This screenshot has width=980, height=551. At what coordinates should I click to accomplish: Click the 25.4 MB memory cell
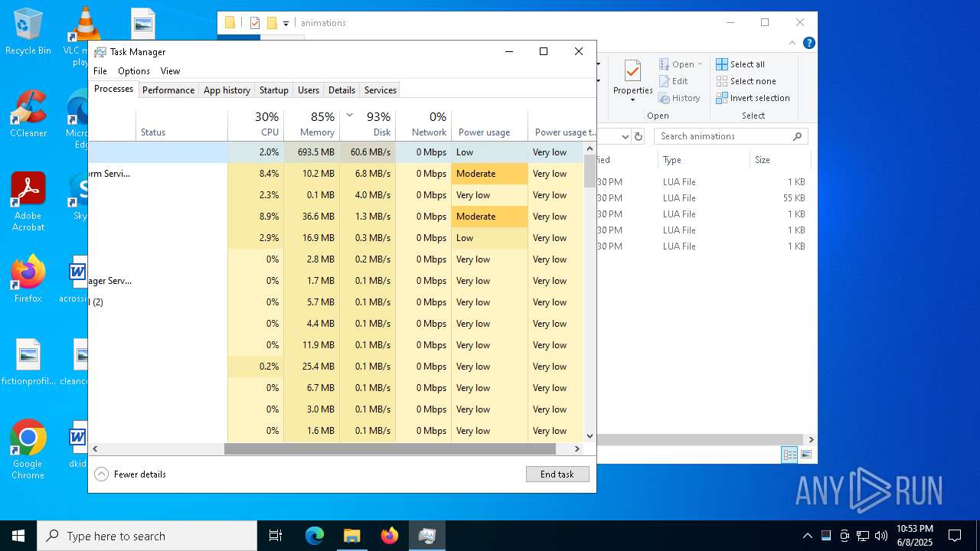[312, 367]
